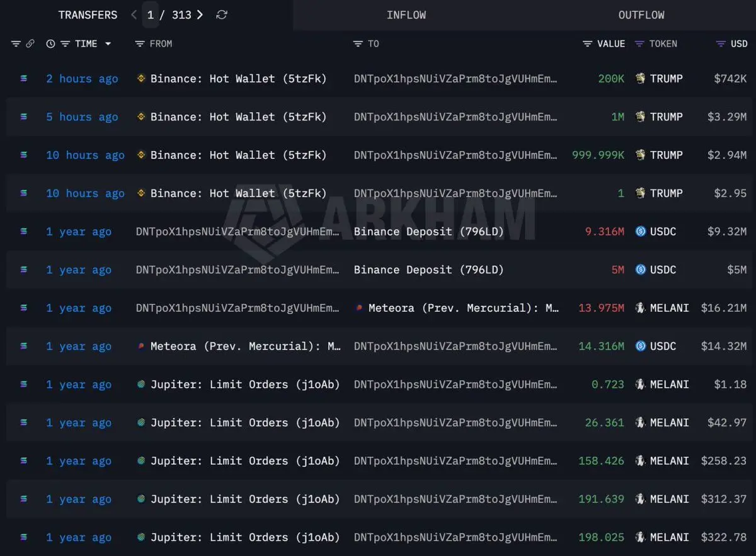756x556 pixels.
Task: Open the TOKEN column filter
Action: point(639,44)
